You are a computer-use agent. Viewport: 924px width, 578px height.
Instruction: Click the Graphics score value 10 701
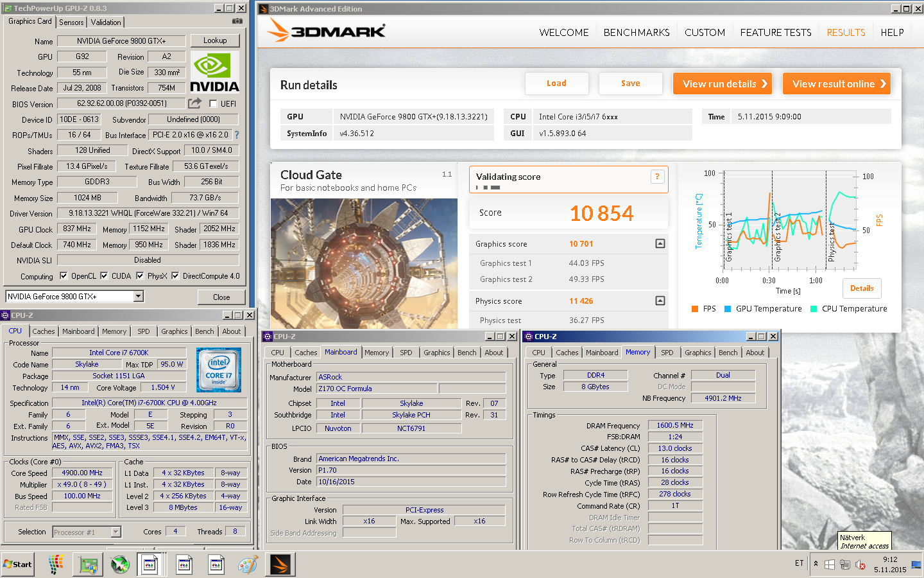[x=581, y=244]
